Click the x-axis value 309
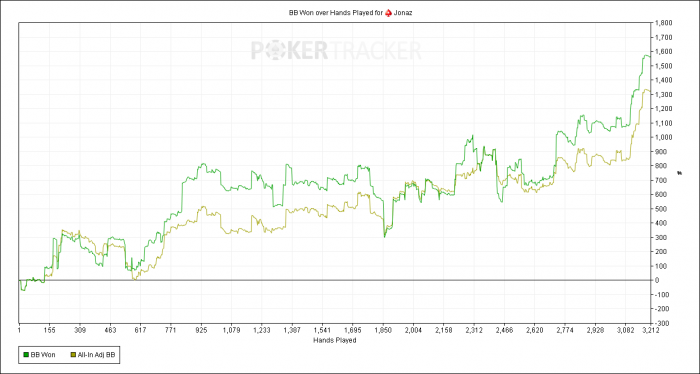Screen dimensions: 700x374 (79, 331)
